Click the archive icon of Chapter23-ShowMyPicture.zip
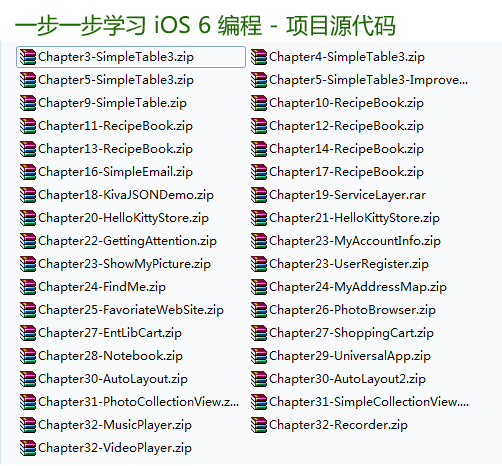Image resolution: width=502 pixels, height=466 pixels. tap(28, 264)
